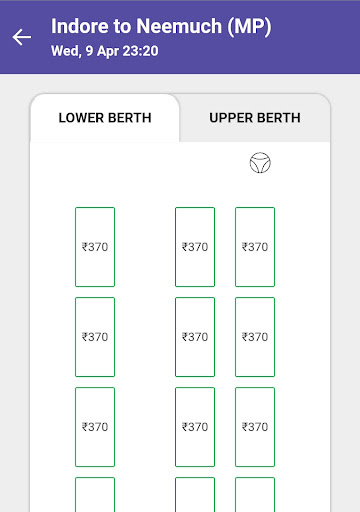Tap the ₹370 price in top-left berth
Image resolution: width=360 pixels, height=512 pixels.
pos(95,247)
